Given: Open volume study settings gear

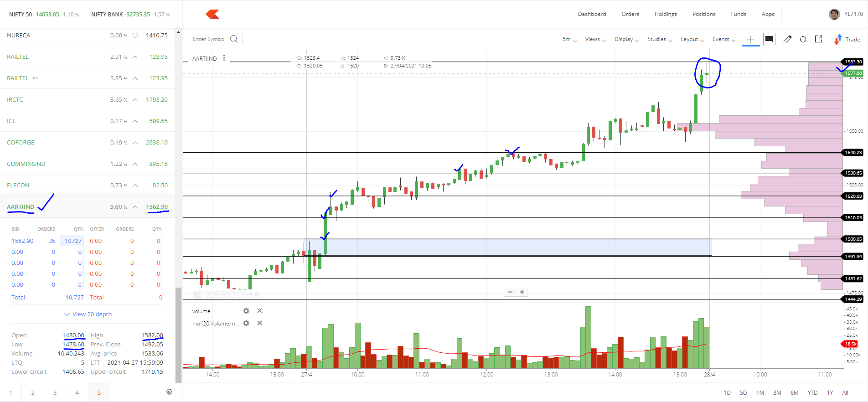Looking at the screenshot, I should (x=246, y=311).
